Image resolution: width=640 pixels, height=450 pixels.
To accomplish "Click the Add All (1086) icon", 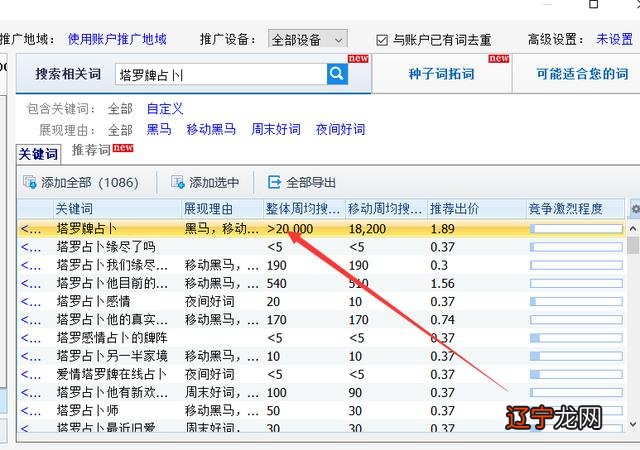I will click(30, 182).
